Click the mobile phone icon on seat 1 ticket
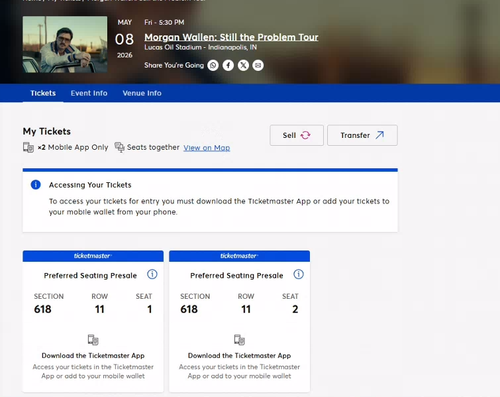Viewport: 500px width, 397px height. (x=93, y=340)
